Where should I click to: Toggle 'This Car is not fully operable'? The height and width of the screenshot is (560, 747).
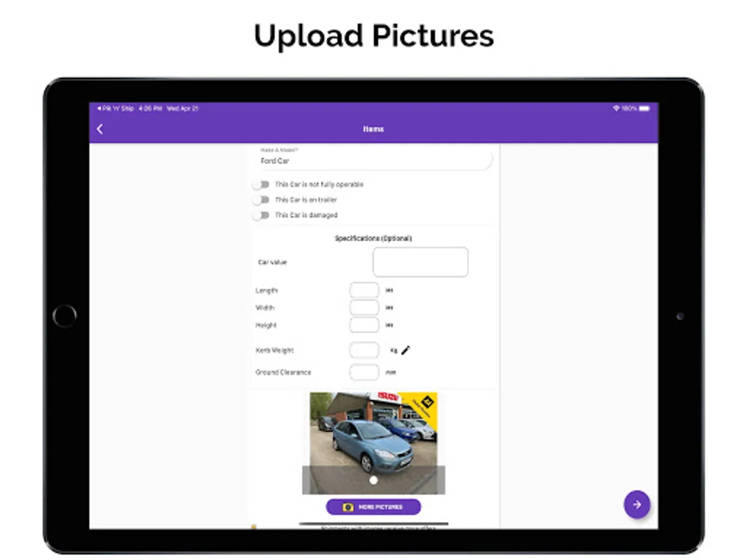tap(261, 185)
